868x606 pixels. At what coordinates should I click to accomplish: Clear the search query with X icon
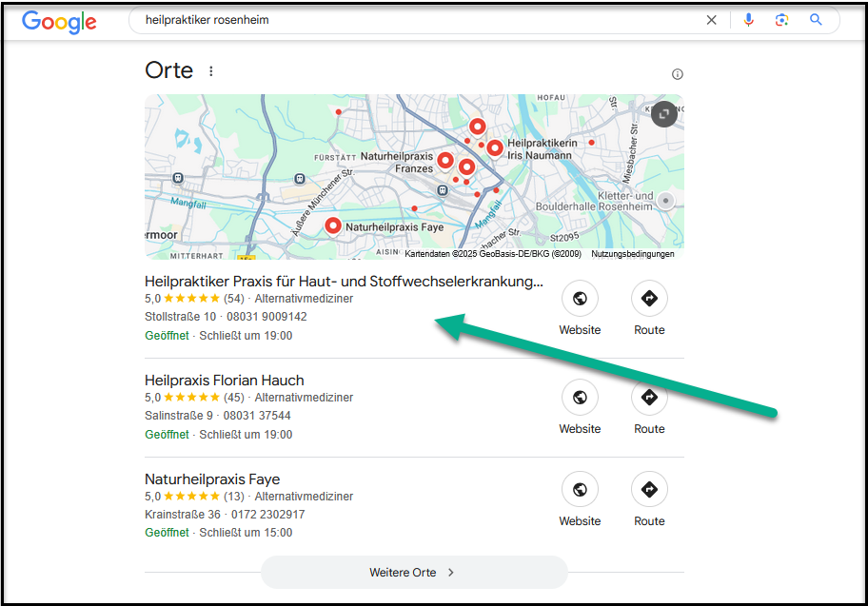pos(711,21)
